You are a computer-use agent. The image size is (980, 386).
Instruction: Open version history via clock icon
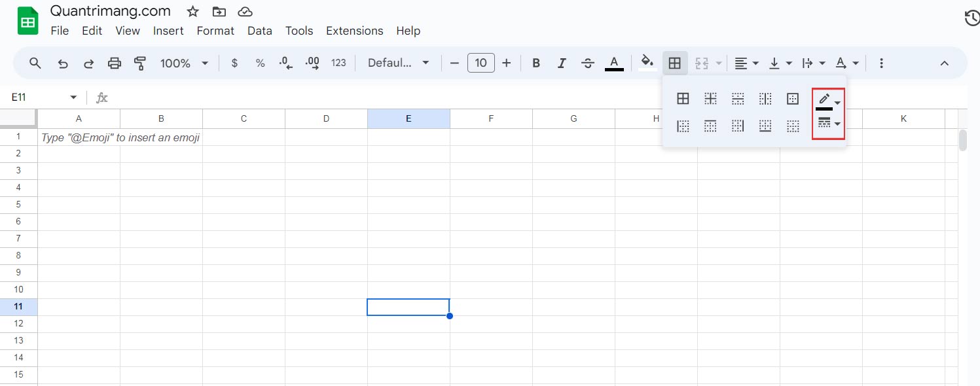tap(971, 18)
